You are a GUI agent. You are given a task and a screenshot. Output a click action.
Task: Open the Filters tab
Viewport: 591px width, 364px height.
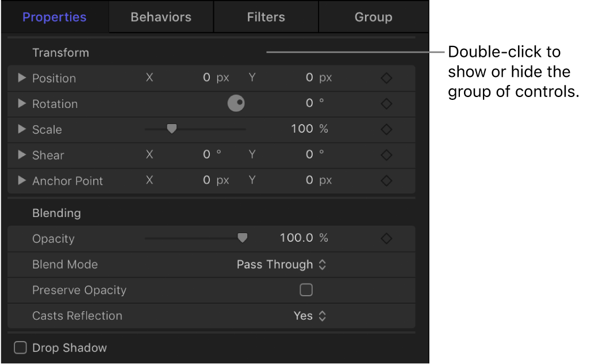coord(266,17)
